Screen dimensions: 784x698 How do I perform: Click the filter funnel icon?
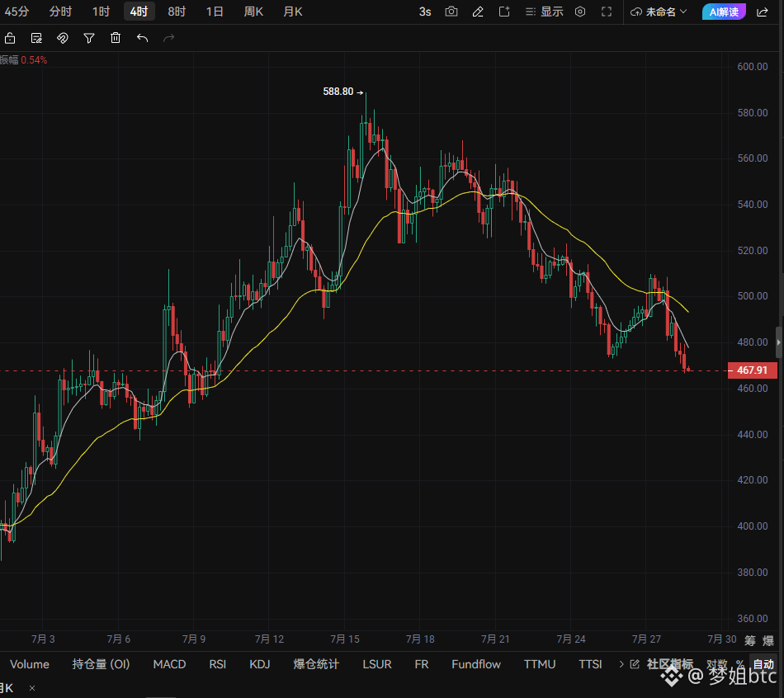[89, 38]
